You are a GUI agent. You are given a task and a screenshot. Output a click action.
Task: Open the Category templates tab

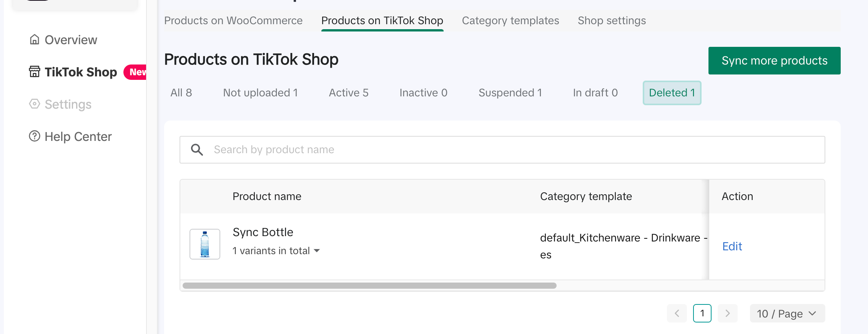[510, 21]
